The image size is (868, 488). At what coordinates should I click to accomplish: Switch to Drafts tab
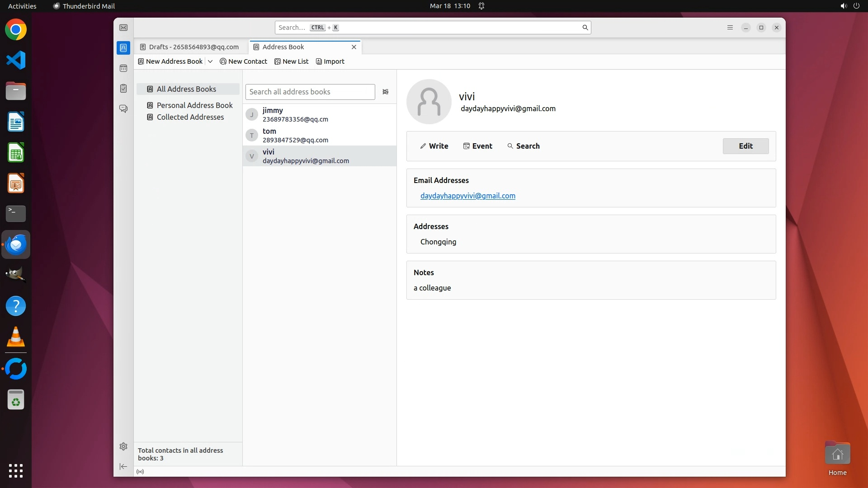click(190, 47)
